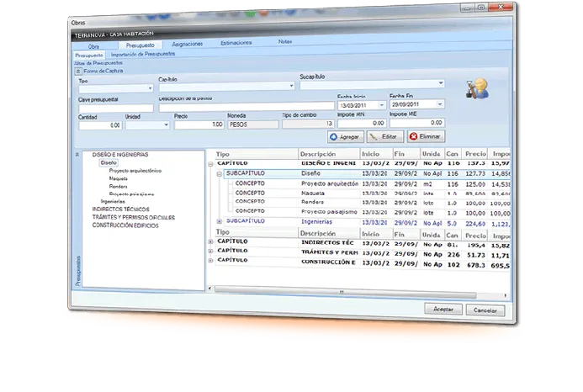Click the Editar button

point(384,136)
